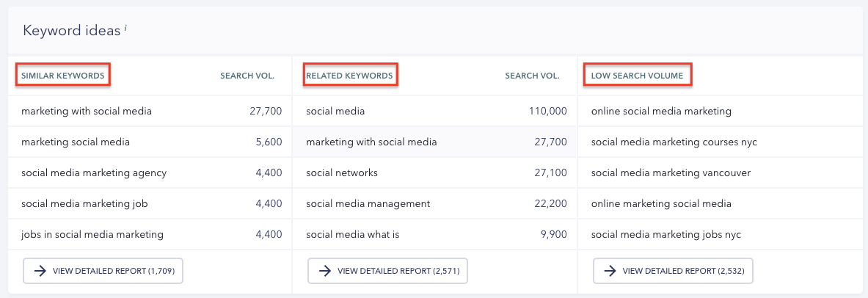Screen dimensions: 868x298
Task: Click arrow icon in Similar Keywords report button
Action: coord(40,271)
